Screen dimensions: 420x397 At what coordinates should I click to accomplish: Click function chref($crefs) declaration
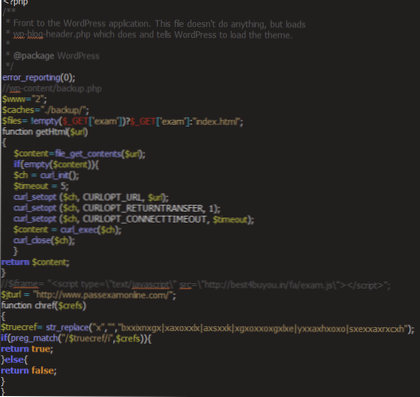[x=43, y=306]
